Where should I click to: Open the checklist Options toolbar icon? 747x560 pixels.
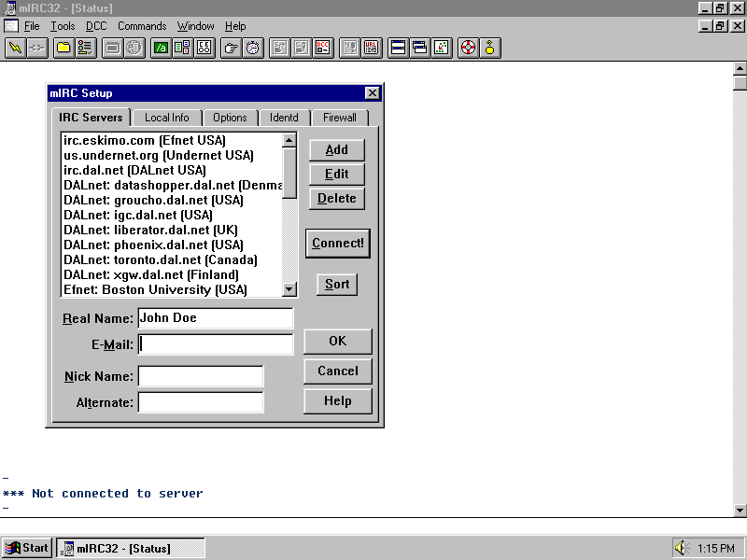click(85, 49)
